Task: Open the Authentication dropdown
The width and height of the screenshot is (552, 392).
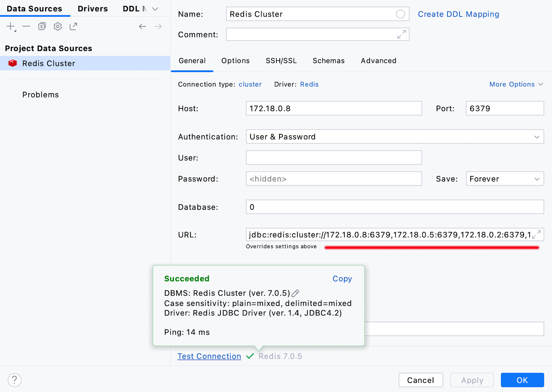Action: (x=394, y=137)
